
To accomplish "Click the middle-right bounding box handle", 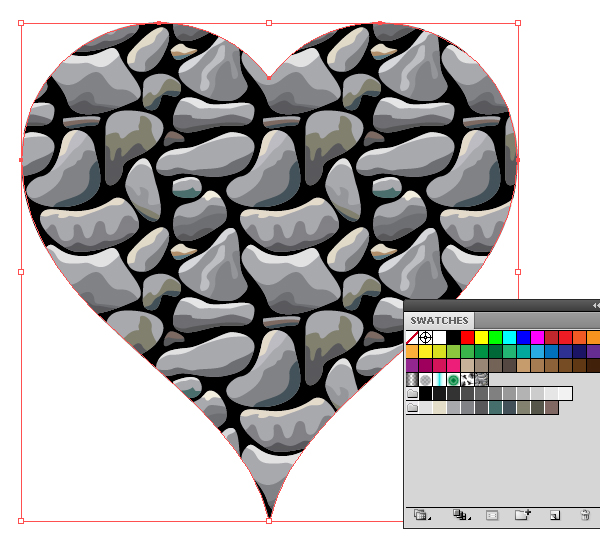I will (x=518, y=272).
